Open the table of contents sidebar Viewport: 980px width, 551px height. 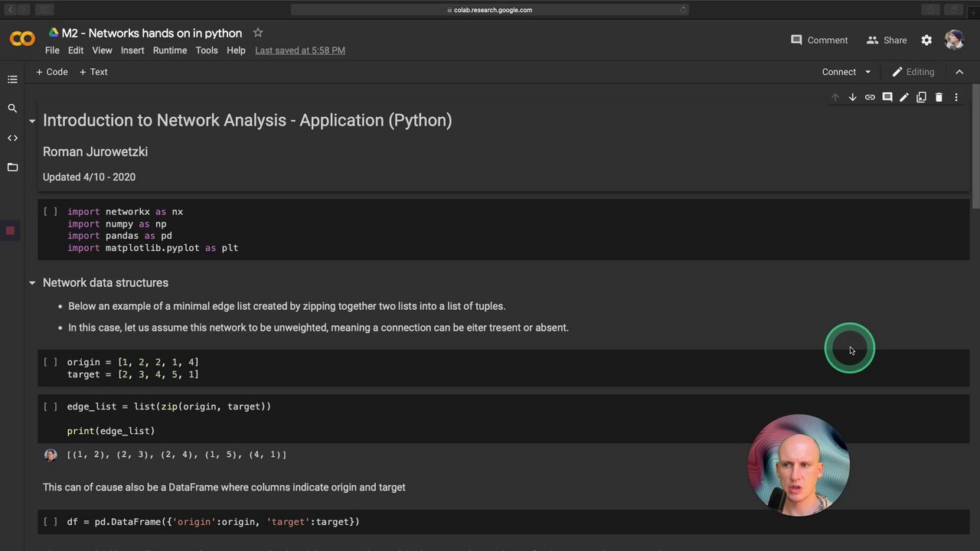[12, 80]
